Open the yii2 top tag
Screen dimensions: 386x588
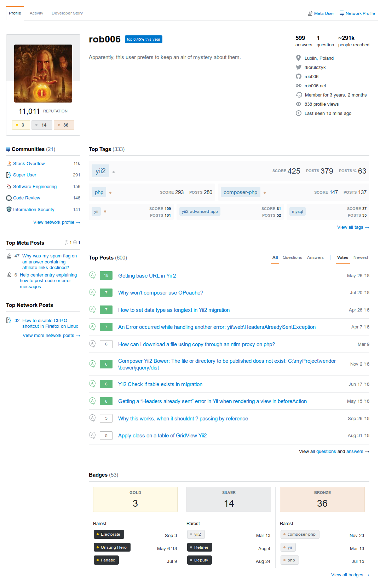click(100, 171)
